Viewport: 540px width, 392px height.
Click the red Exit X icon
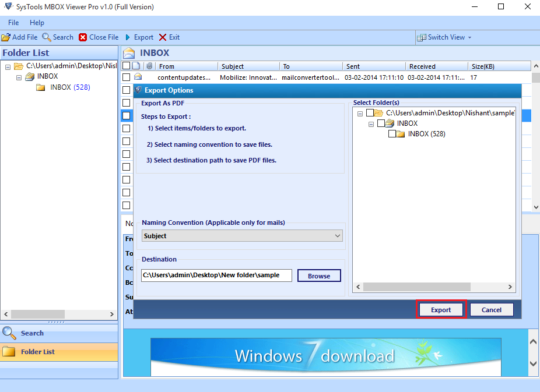163,37
